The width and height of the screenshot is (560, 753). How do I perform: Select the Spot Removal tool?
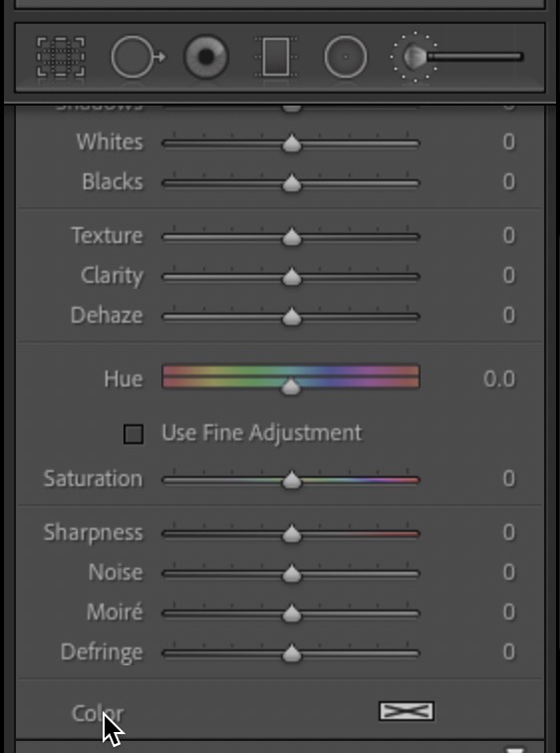pos(139,57)
